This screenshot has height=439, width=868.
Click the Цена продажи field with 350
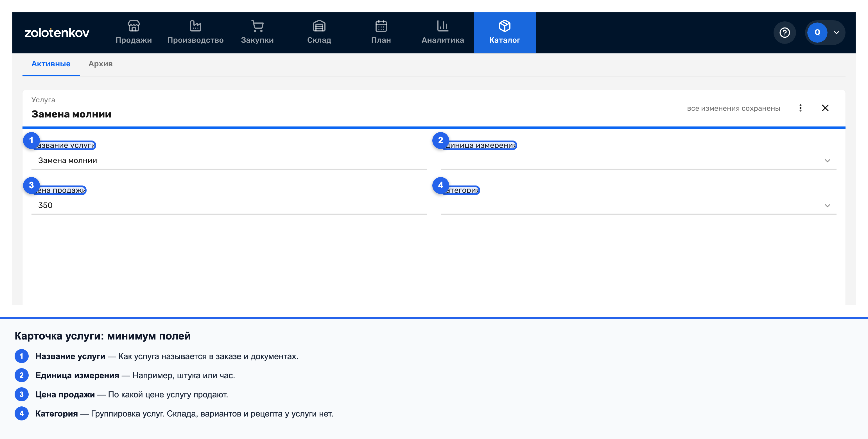(229, 205)
